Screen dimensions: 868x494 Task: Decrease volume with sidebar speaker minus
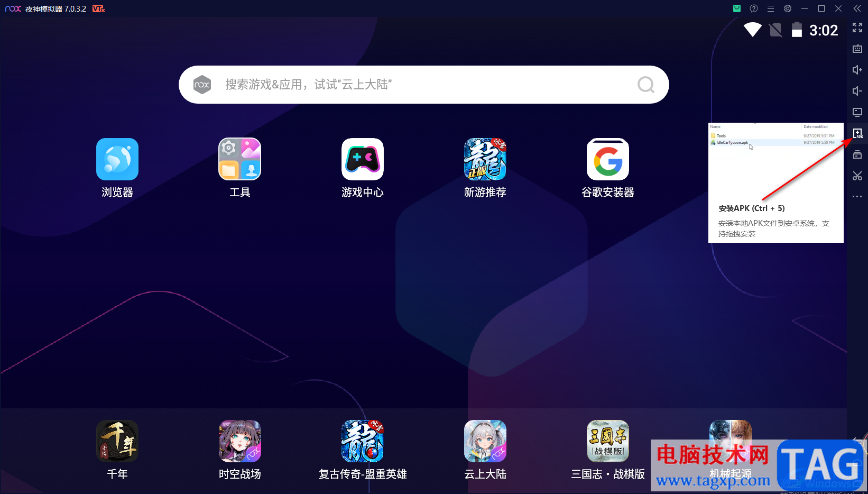857,91
